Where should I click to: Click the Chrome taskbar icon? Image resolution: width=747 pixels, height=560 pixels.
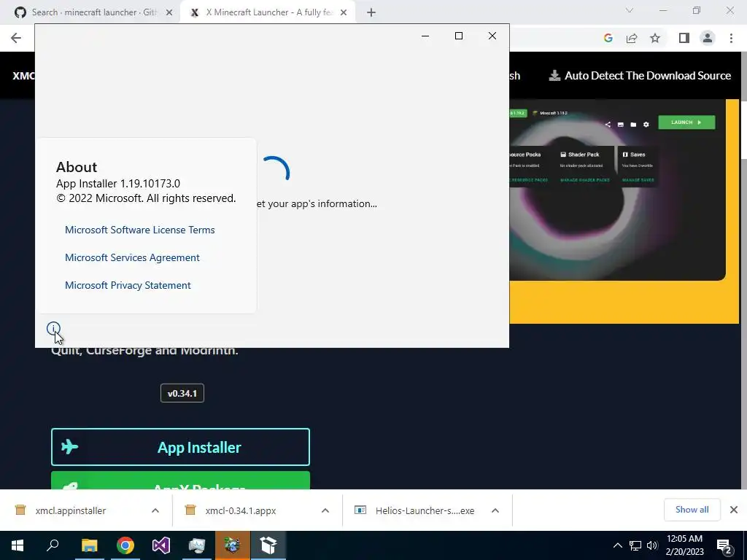(125, 545)
